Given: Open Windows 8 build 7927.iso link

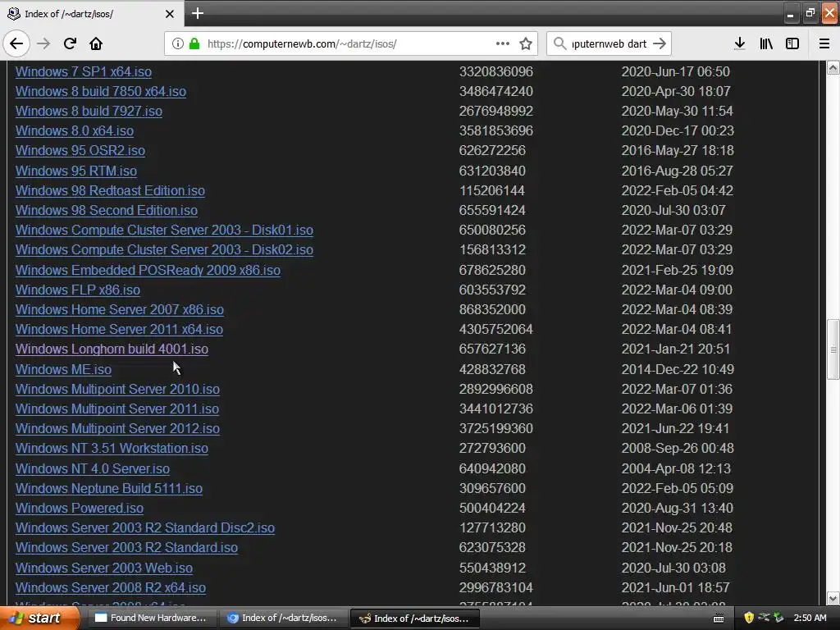Looking at the screenshot, I should coord(89,111).
